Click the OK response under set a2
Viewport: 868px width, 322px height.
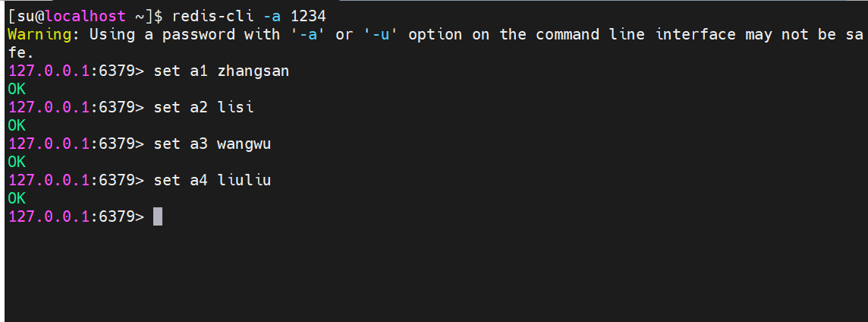[17, 125]
